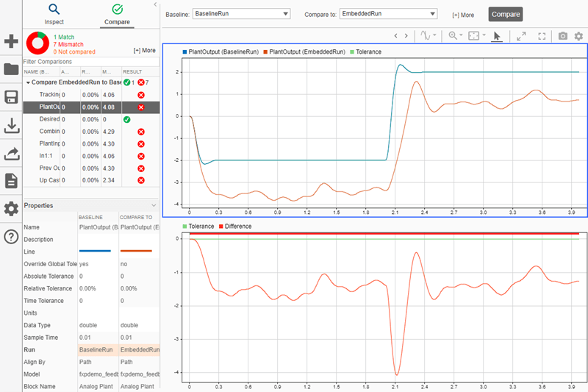Select the zoom magnifier tool
Image resolution: width=588 pixels, height=392 pixels.
[453, 35]
